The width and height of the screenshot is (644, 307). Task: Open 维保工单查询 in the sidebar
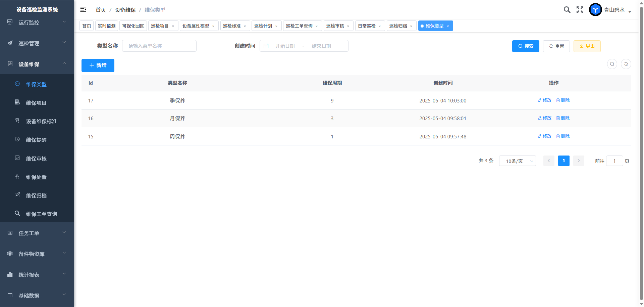(41, 214)
